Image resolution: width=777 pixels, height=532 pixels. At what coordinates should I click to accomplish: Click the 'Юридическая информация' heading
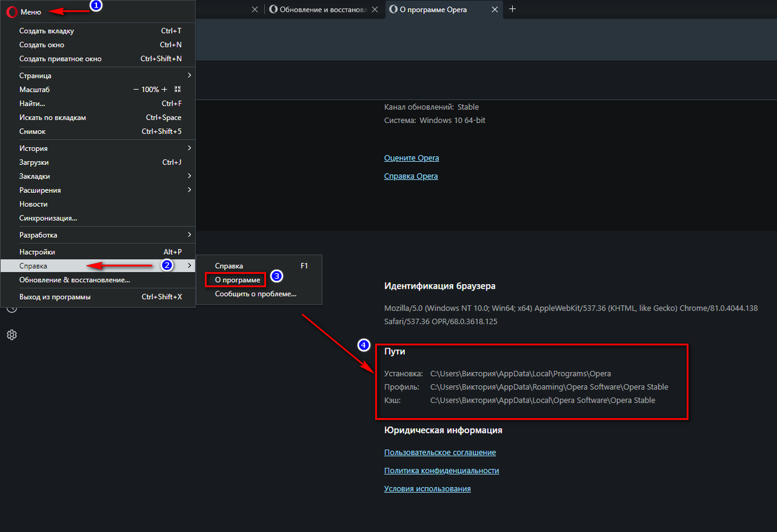point(443,430)
